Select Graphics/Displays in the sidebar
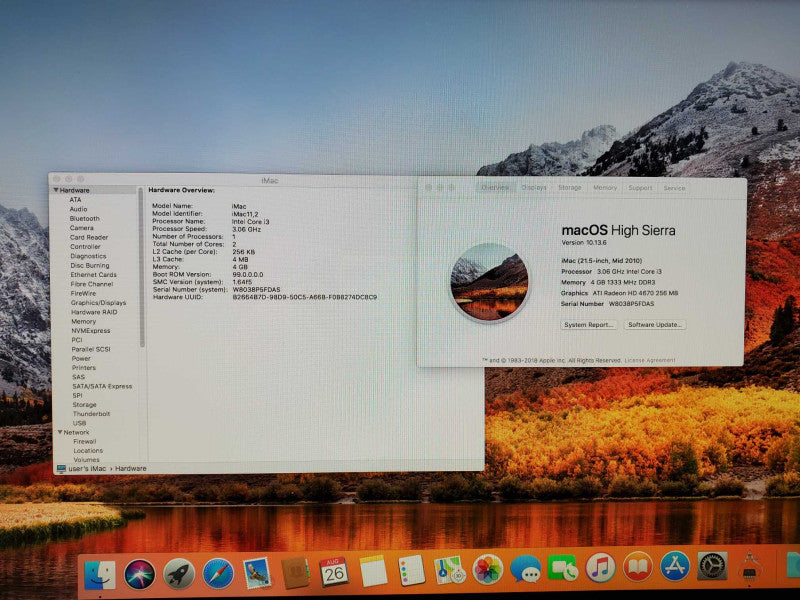 coord(98,303)
